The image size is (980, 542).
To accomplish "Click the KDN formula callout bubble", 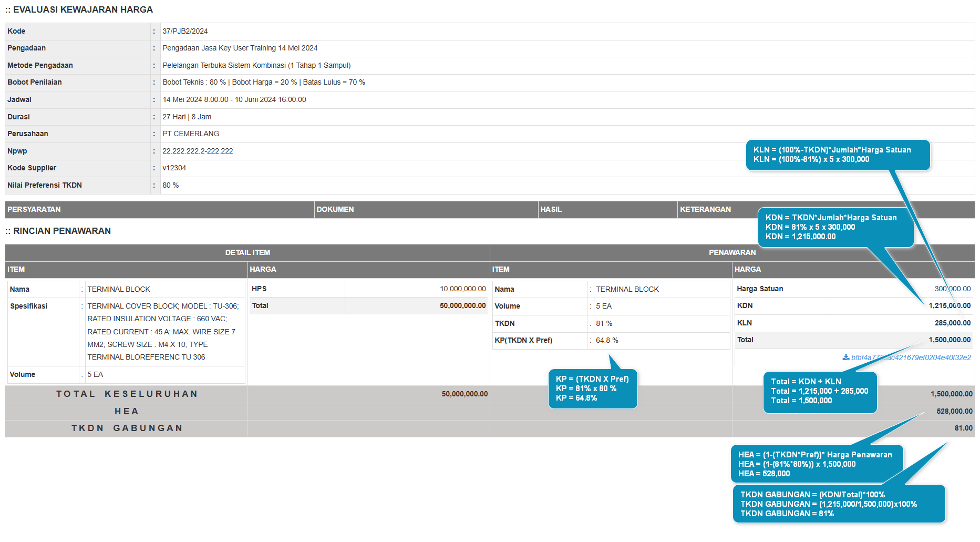I will coord(835,227).
